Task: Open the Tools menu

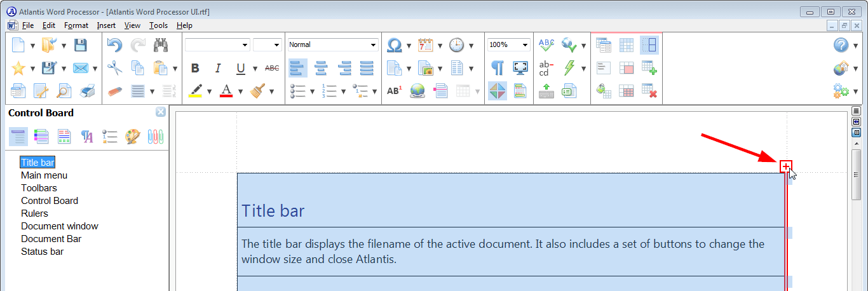Action: click(159, 25)
